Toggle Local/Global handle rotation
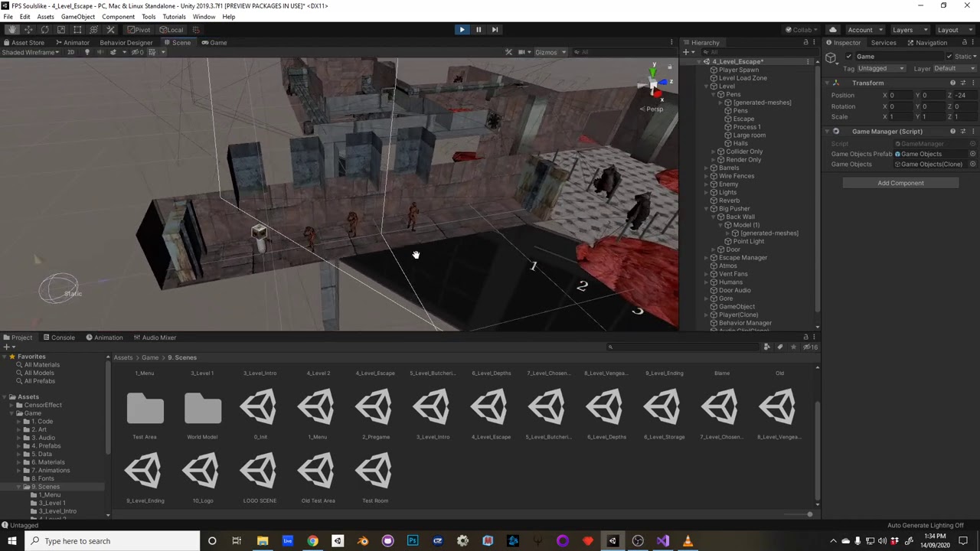Viewport: 980px width, 551px height. click(171, 30)
